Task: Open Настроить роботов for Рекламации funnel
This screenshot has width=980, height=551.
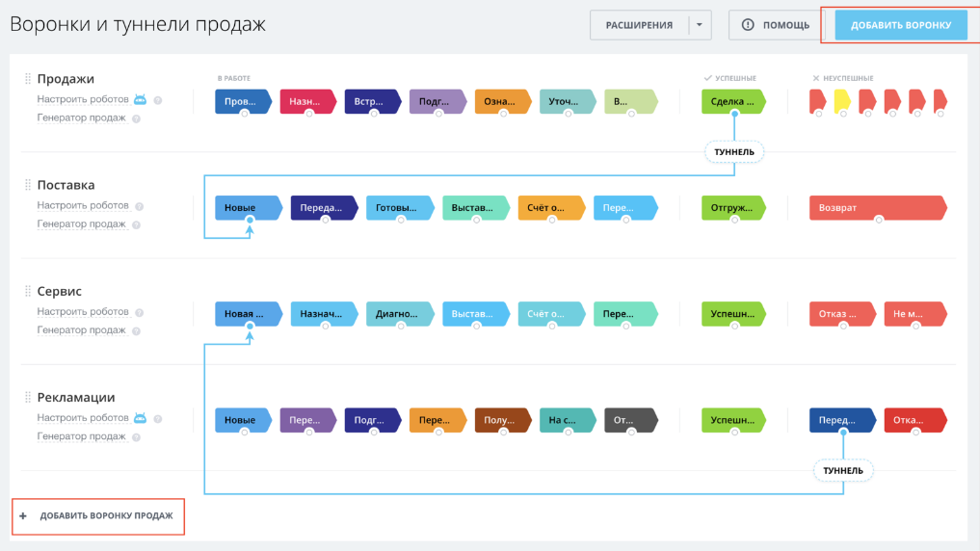Action: pos(83,418)
